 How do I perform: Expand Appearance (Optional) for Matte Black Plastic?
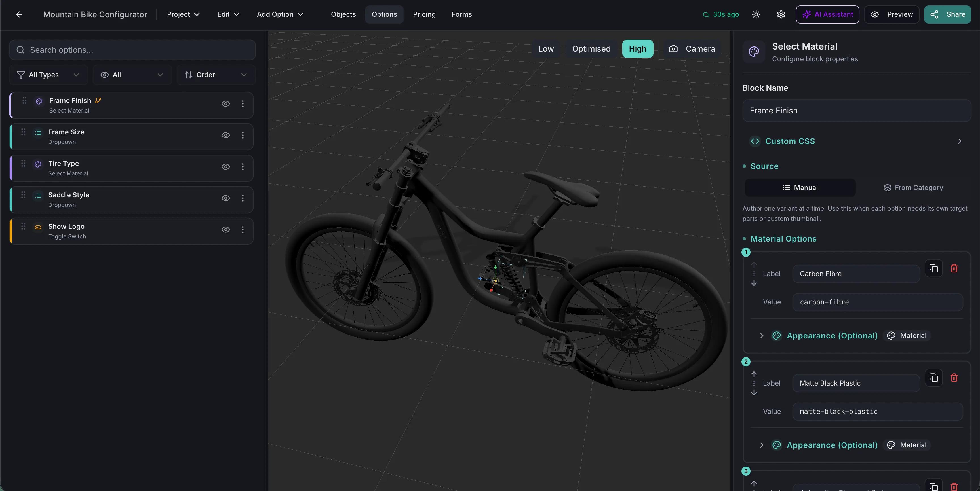click(x=762, y=445)
